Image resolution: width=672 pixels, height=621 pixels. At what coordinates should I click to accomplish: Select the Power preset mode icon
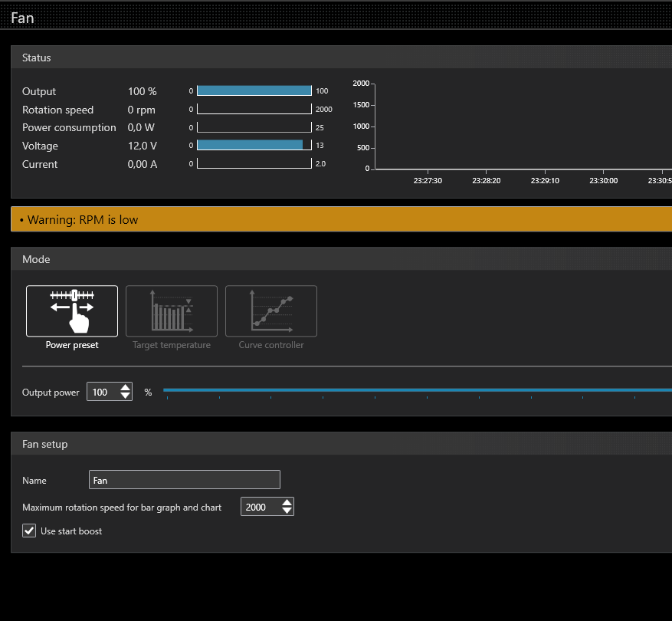point(72,311)
